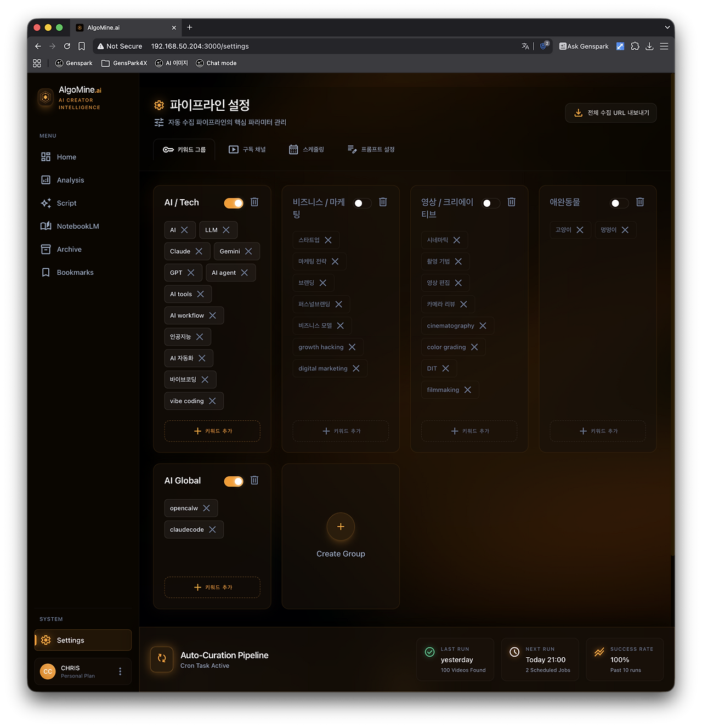Image resolution: width=702 pixels, height=728 pixels.
Task: Enable the 비즈니스 / 마케팅 group toggle
Action: pyautogui.click(x=362, y=203)
